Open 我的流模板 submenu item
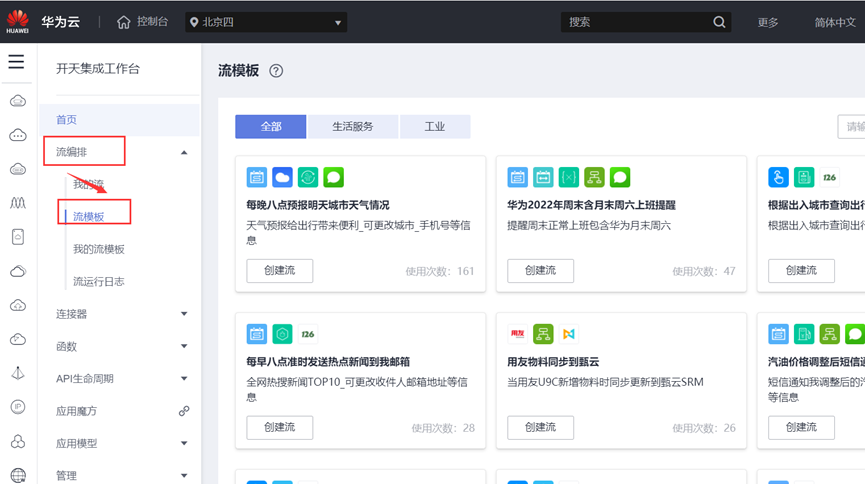Image resolution: width=865 pixels, height=484 pixels. 99,249
